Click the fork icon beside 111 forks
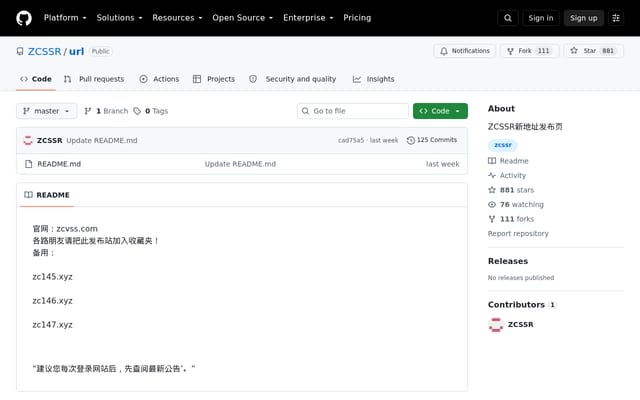The image size is (640, 400). (x=492, y=219)
